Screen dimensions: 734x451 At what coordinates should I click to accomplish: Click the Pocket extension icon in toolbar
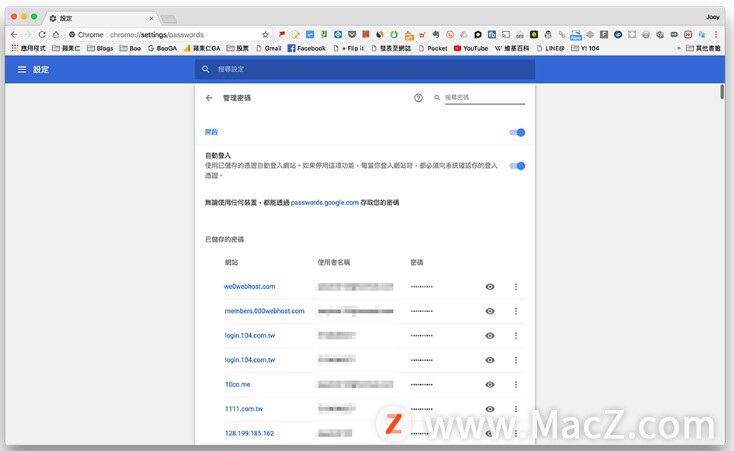pyautogui.click(x=352, y=34)
